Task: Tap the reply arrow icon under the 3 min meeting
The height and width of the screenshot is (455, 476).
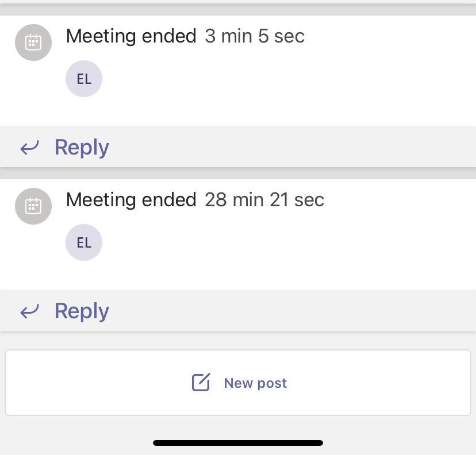Action: click(x=30, y=148)
